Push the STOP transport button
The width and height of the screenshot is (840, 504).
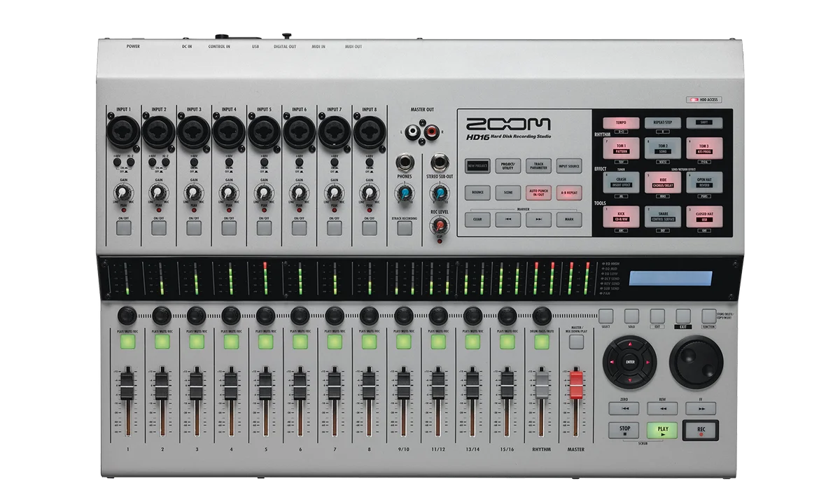coord(624,430)
